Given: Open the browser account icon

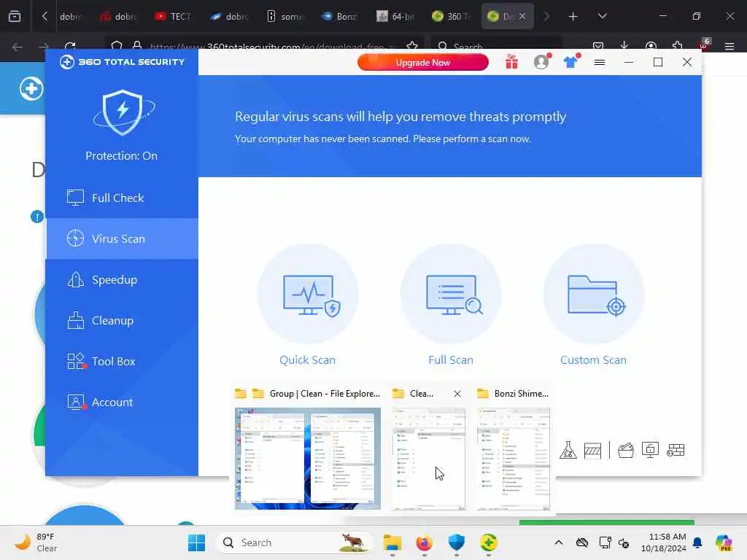Looking at the screenshot, I should [651, 46].
